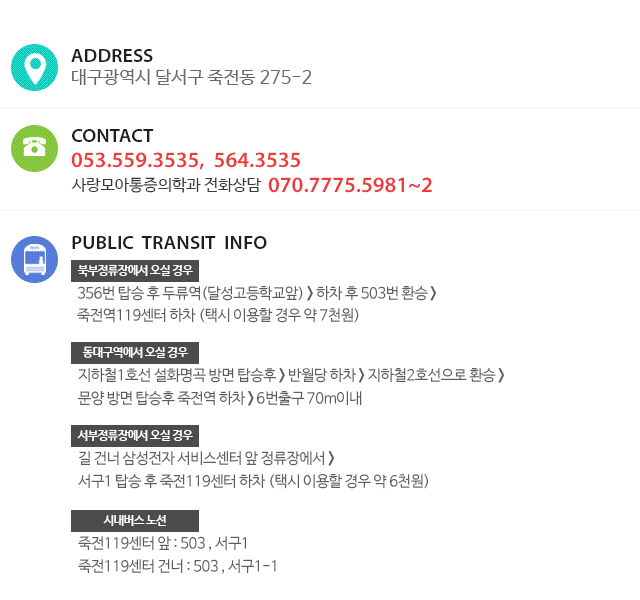Viewport: 640px width, 600px height.
Task: Click the 356번 탑승 후 두류역 directions line
Action: 257,293
